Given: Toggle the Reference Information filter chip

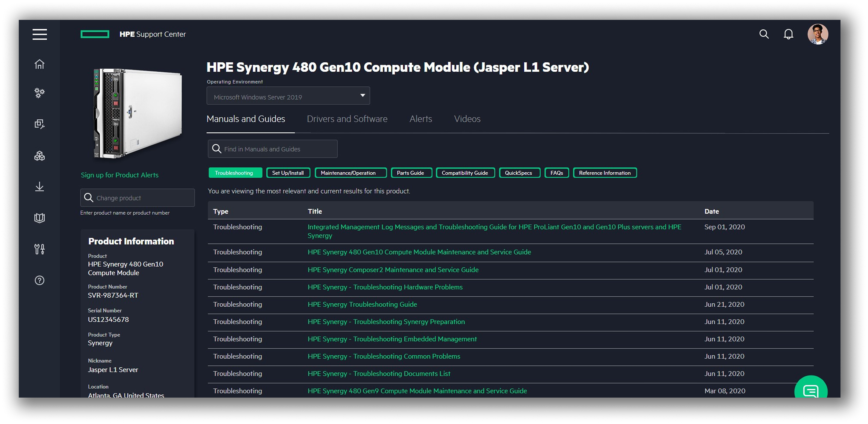Looking at the screenshot, I should coord(605,173).
